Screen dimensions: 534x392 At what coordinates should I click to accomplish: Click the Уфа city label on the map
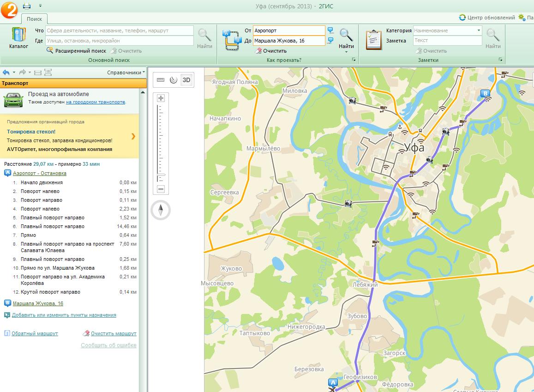click(414, 147)
